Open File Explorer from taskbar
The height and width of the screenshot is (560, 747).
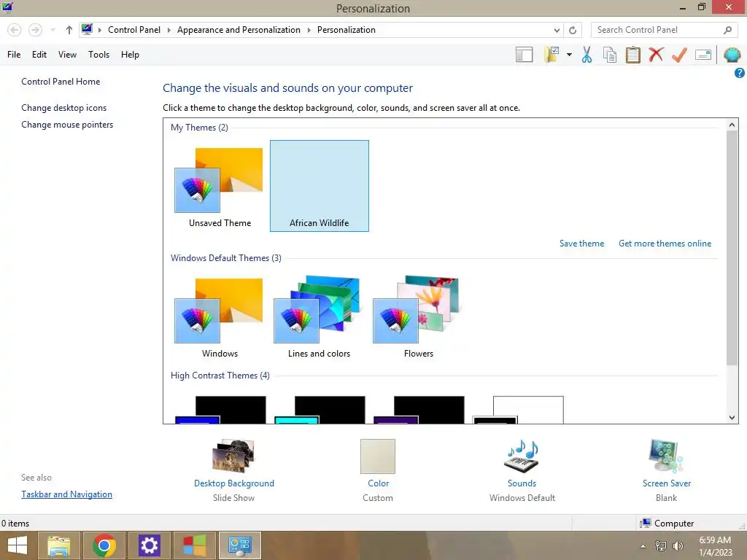point(58,545)
